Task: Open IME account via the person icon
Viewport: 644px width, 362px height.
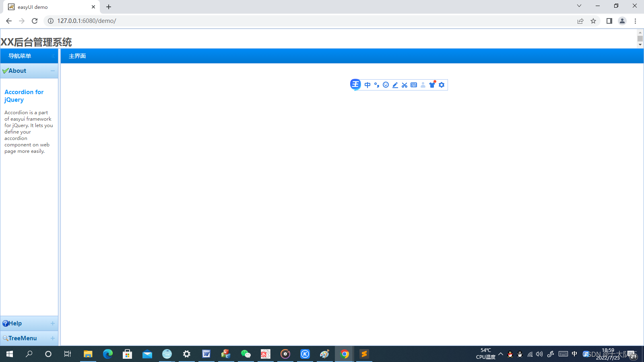Action: (x=423, y=85)
